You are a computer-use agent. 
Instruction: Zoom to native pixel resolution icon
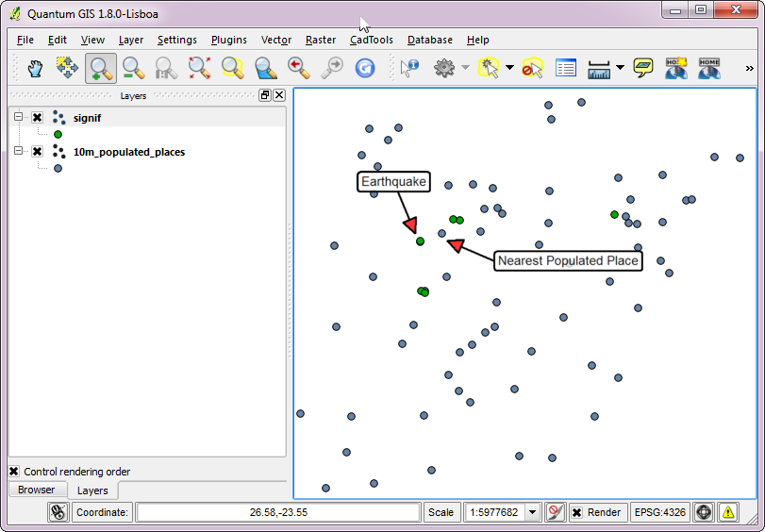(x=166, y=68)
